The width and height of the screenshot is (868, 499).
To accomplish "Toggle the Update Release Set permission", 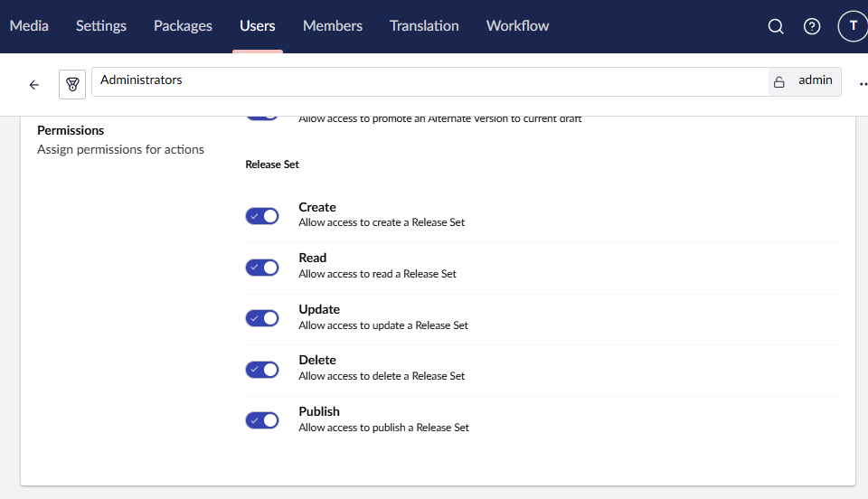I will coord(262,318).
